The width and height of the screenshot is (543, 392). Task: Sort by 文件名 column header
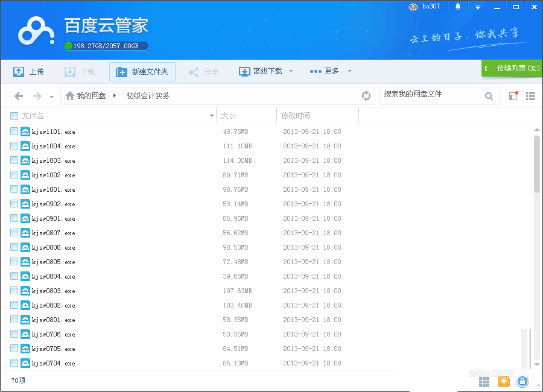tap(33, 116)
